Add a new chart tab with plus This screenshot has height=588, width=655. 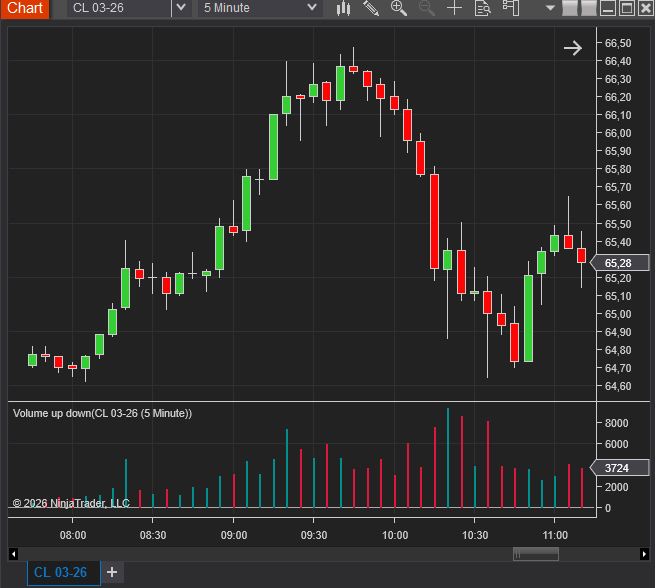click(x=112, y=572)
